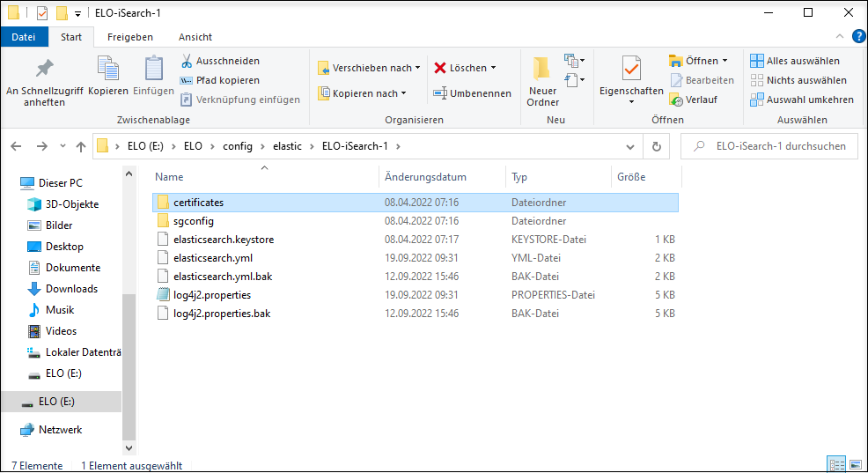Select elasticsearch.yml.bak file

pyautogui.click(x=416, y=277)
